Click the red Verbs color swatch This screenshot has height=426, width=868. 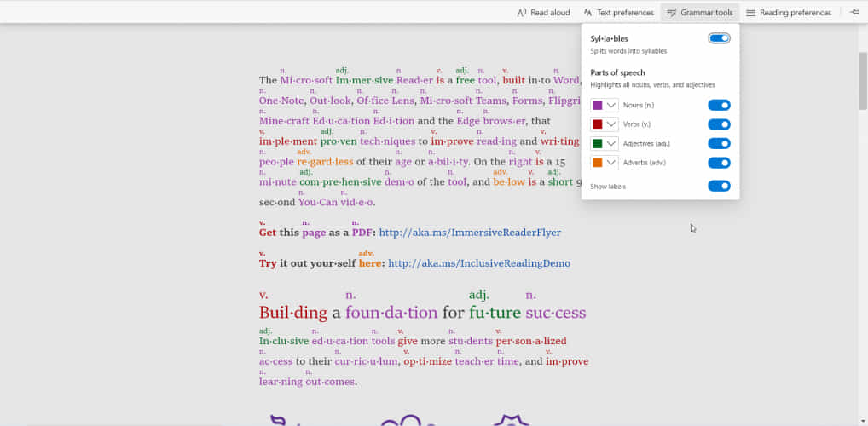598,124
